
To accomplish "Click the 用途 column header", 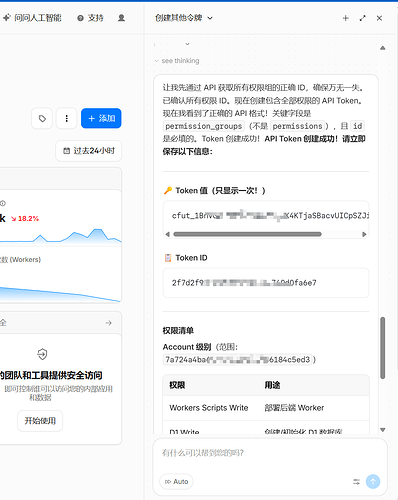I will coord(272,385).
